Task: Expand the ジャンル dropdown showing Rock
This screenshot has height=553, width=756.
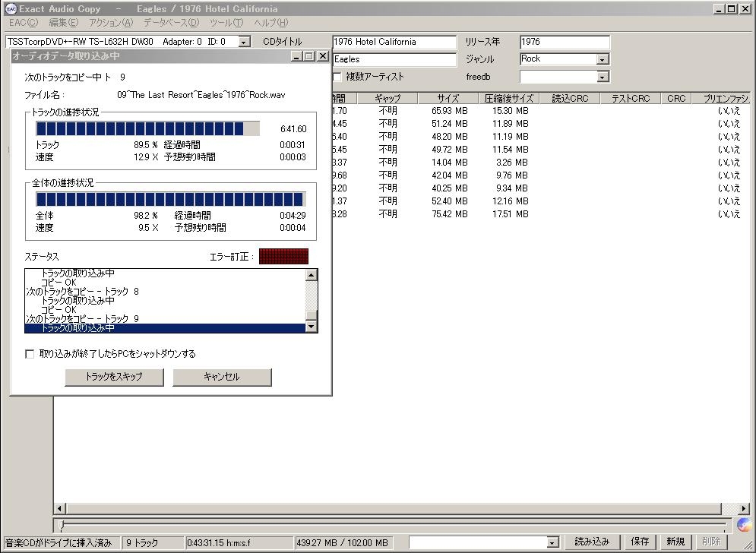Action: pyautogui.click(x=603, y=59)
